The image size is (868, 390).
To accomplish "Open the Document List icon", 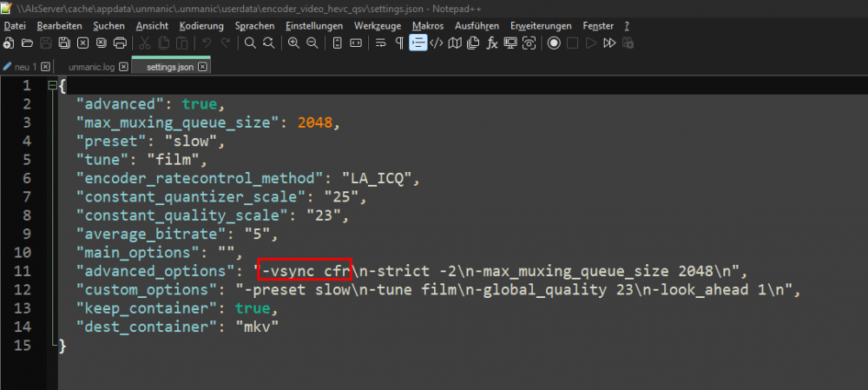I will [473, 43].
